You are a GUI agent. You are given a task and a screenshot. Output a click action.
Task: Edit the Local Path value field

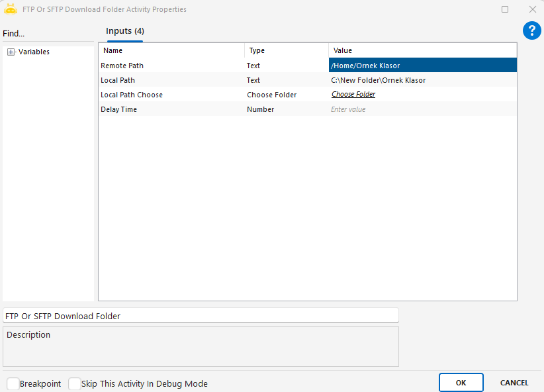tap(422, 80)
